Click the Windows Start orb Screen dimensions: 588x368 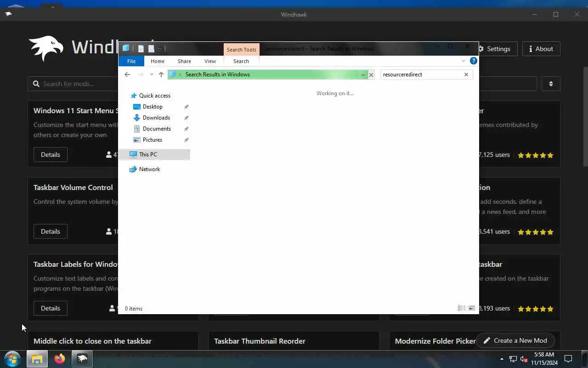[x=12, y=358]
